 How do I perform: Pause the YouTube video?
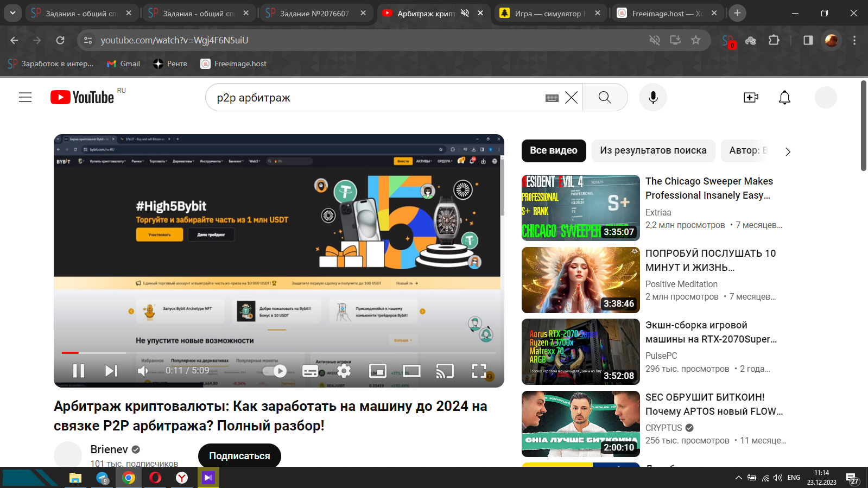79,371
